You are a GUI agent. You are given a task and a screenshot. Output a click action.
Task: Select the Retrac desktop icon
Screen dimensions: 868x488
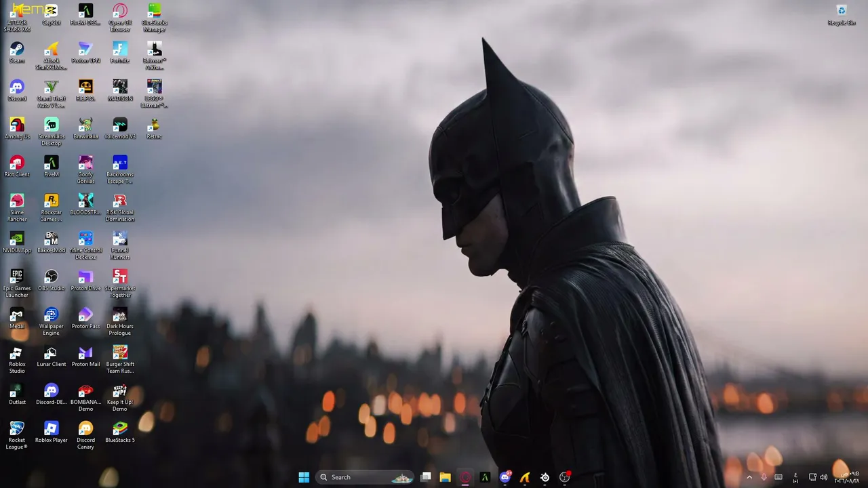(155, 129)
